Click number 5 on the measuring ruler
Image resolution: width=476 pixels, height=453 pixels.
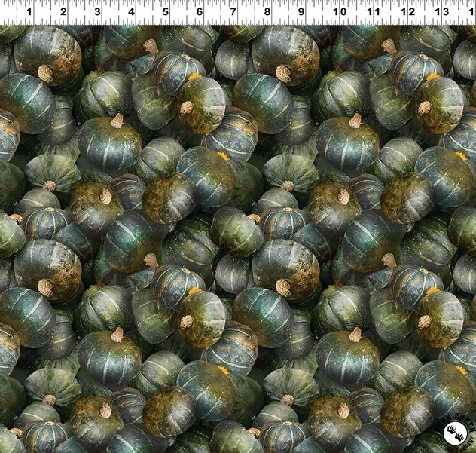point(166,11)
